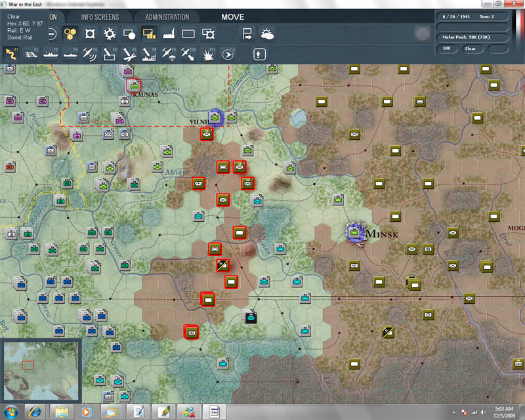525x420 pixels.
Task: Click the Clear button
Action: click(x=472, y=49)
